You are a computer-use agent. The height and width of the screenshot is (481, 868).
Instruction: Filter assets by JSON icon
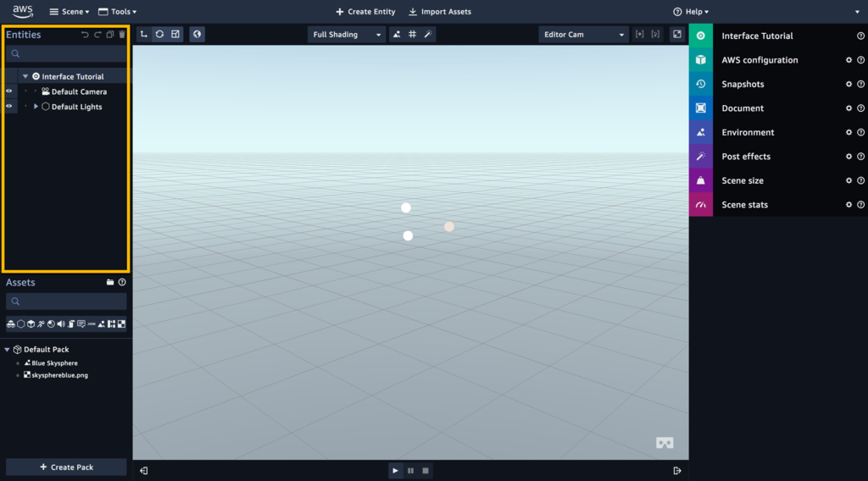click(x=92, y=324)
